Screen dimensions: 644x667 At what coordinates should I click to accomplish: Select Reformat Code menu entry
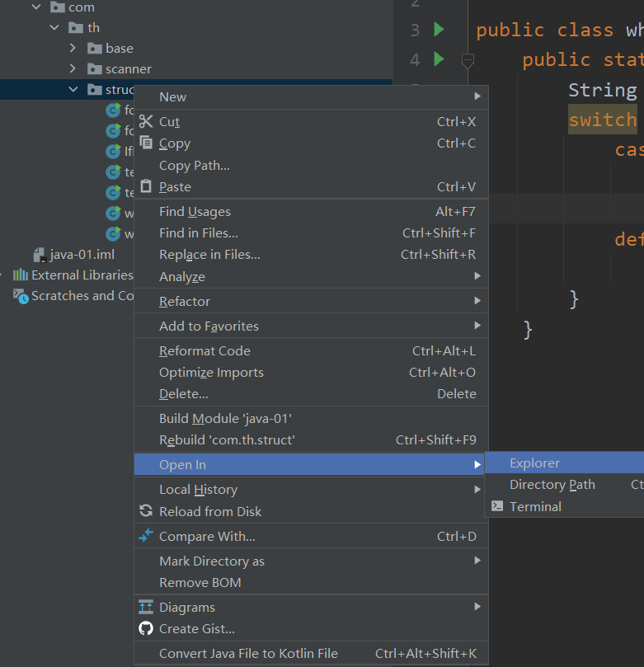tap(311, 350)
